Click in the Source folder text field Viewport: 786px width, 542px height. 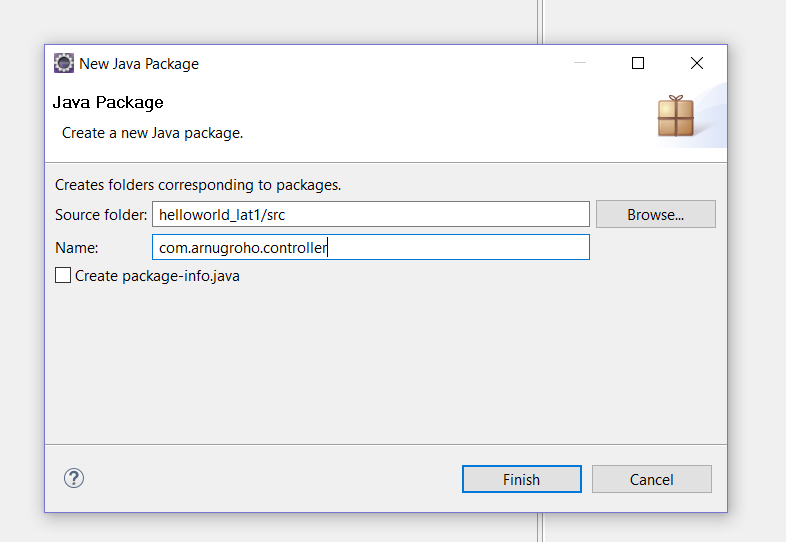coord(370,214)
